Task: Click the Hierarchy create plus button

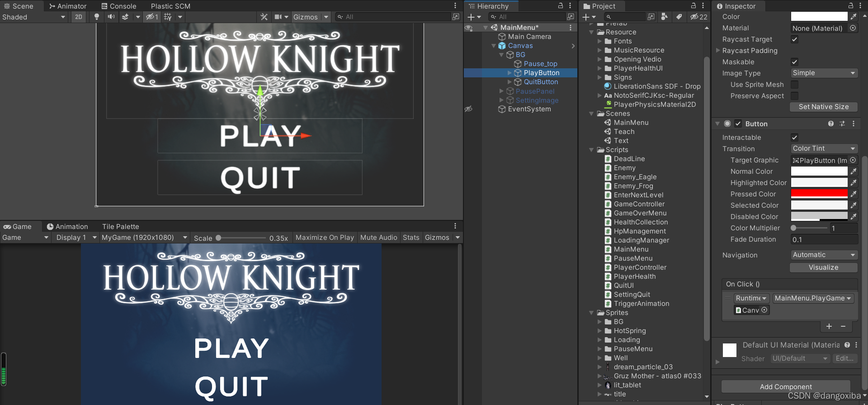Action: (x=471, y=17)
